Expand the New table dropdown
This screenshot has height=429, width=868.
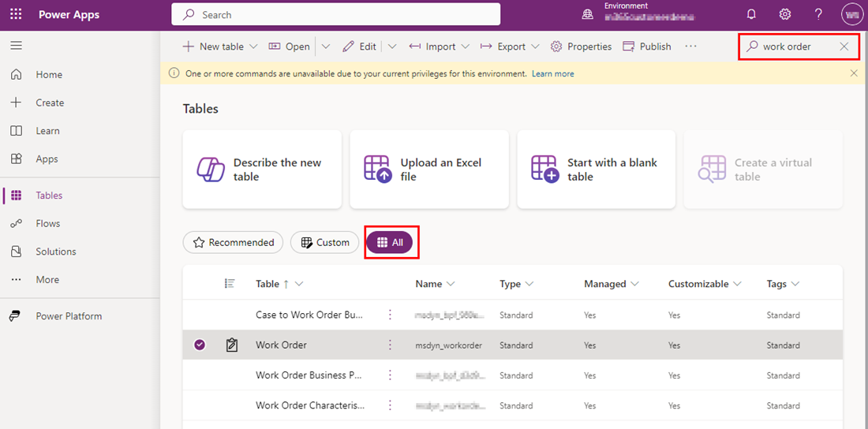(253, 47)
